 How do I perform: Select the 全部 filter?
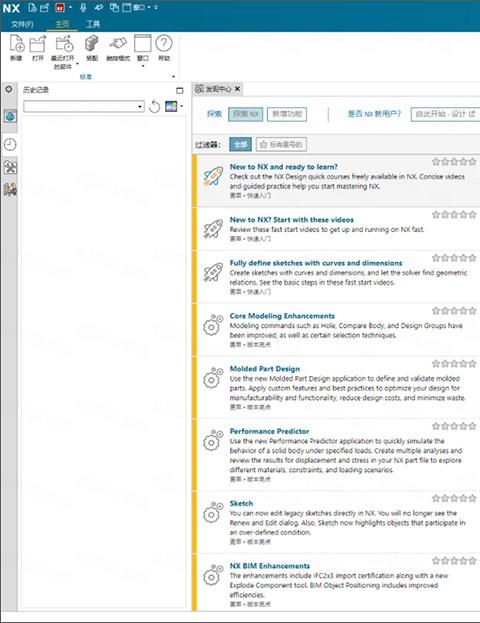point(240,144)
